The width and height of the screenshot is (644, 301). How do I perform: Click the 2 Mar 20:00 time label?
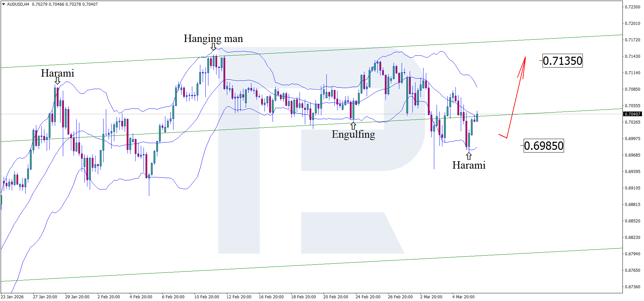431,297
